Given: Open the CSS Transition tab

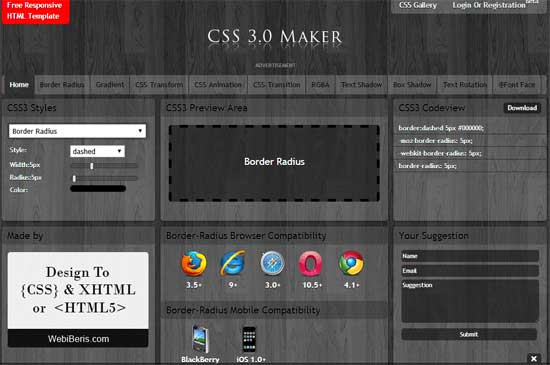Looking at the screenshot, I should 277,85.
